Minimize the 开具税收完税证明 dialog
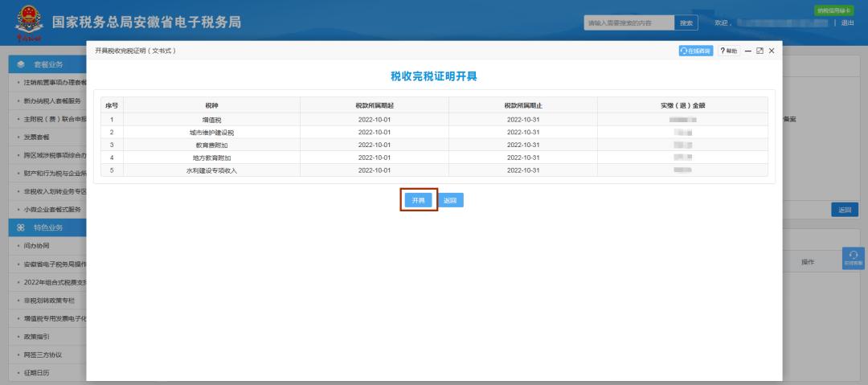This screenshot has width=868, height=385. [x=748, y=51]
